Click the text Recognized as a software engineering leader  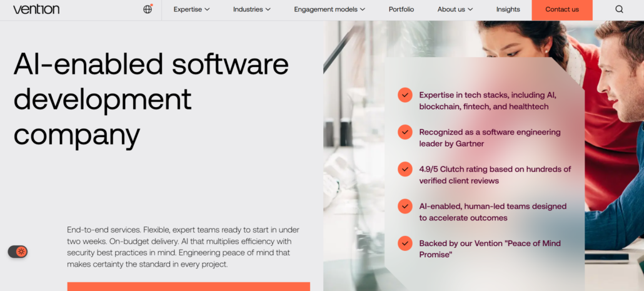pyautogui.click(x=490, y=138)
